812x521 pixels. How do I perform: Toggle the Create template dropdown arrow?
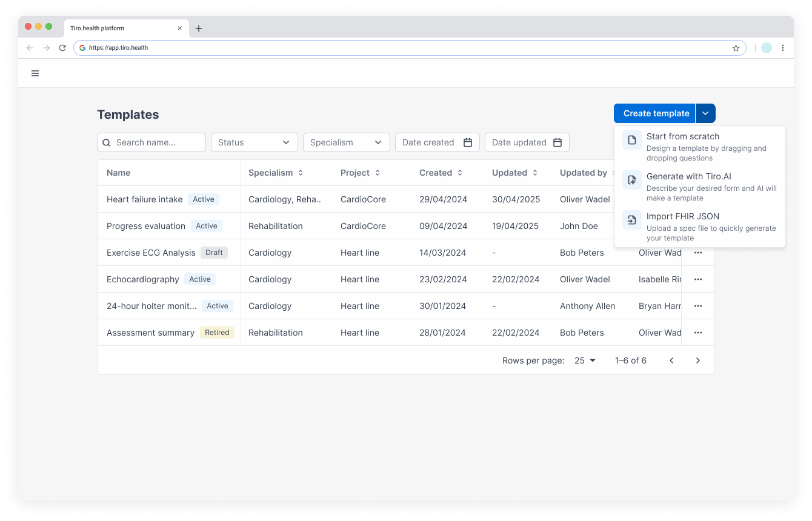point(705,113)
